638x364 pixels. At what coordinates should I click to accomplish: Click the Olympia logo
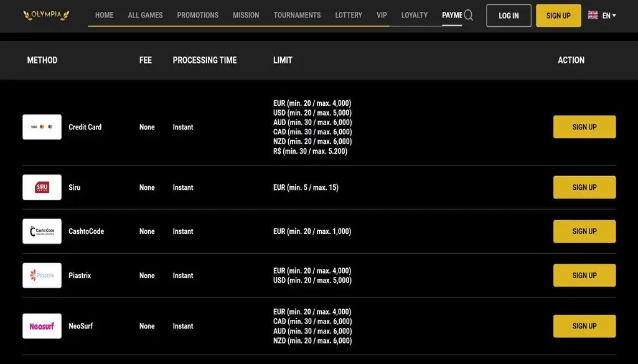(46, 15)
